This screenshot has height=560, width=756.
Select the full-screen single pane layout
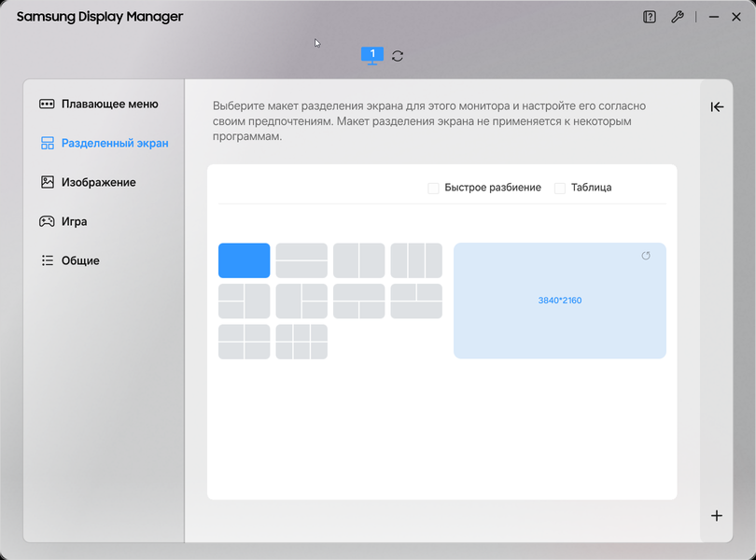(244, 260)
